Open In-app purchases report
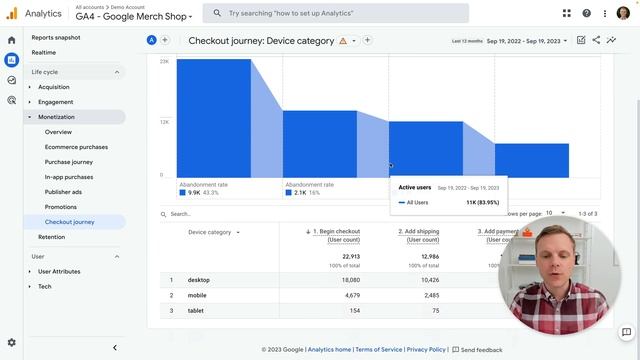The image size is (640, 360). 69,177
